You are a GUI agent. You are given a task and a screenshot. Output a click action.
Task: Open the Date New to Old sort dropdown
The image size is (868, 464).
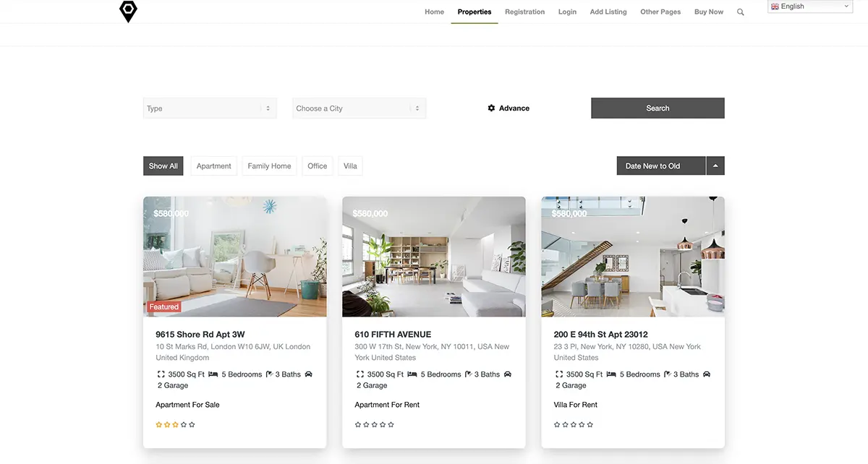pyautogui.click(x=661, y=166)
